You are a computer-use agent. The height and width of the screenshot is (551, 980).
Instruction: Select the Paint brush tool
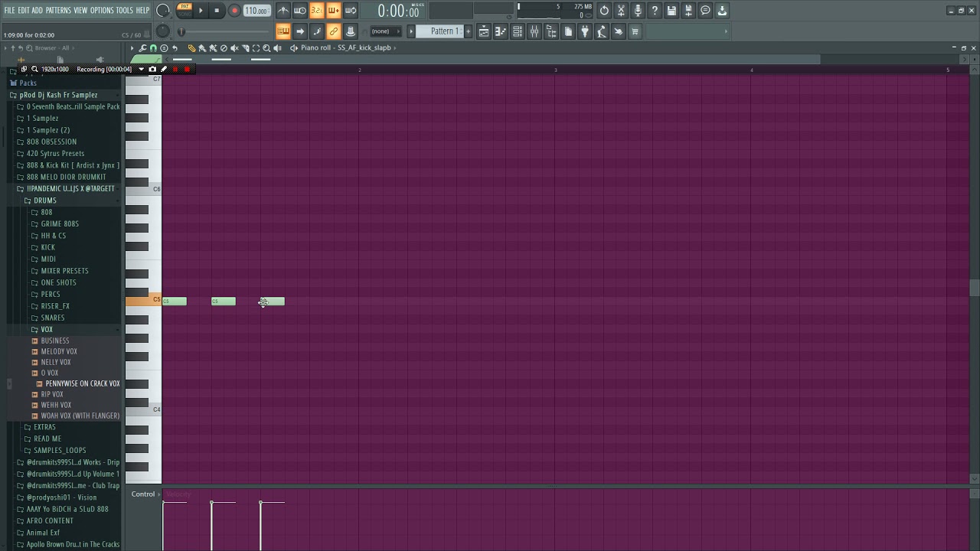pos(202,47)
